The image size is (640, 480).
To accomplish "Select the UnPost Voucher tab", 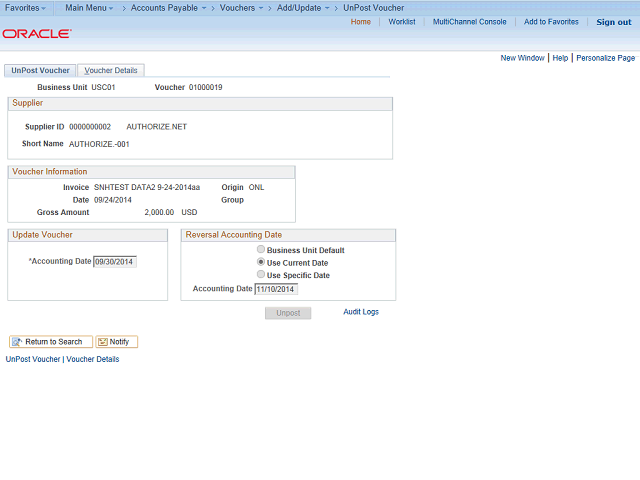I will point(40,70).
